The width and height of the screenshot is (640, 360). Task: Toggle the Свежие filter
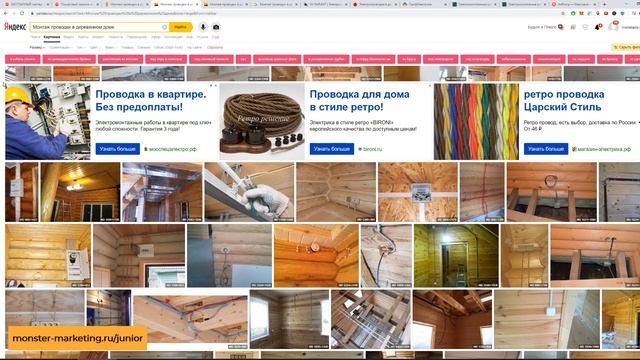pos(144,47)
